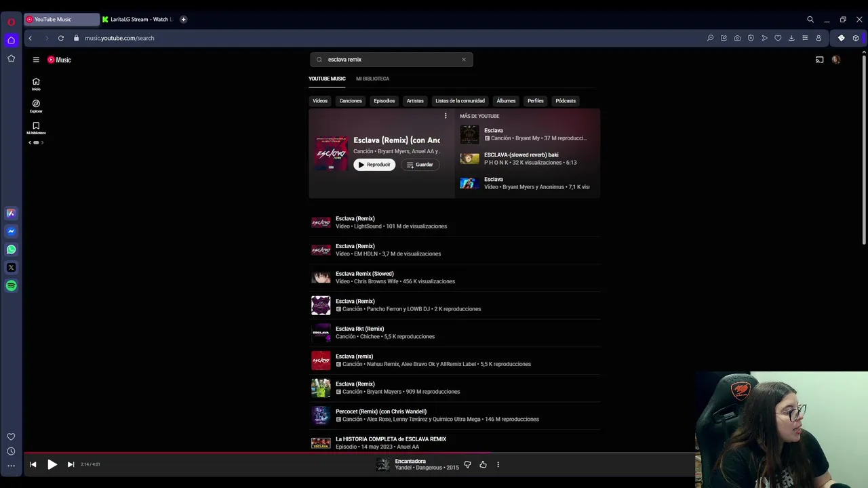This screenshot has height=488, width=868.
Task: Open the Opera sidebar three-dot settings
Action: pos(11,466)
